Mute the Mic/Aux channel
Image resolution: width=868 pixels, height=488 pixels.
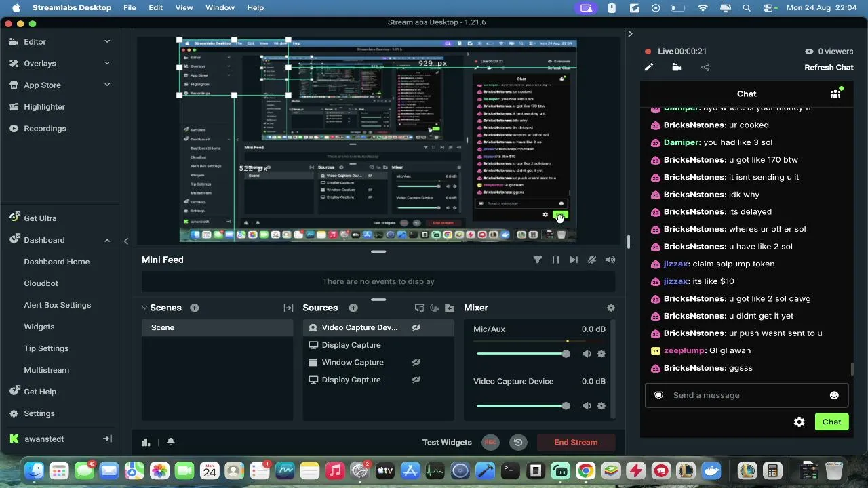click(587, 354)
